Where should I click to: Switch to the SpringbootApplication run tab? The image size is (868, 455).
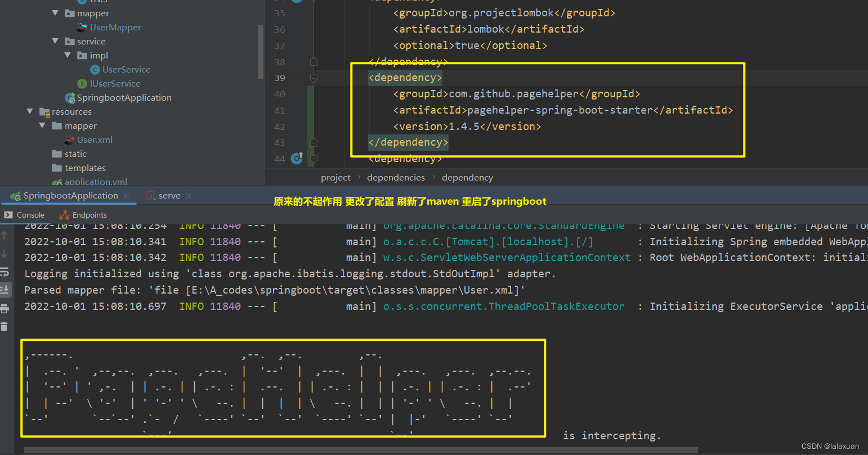click(x=70, y=195)
